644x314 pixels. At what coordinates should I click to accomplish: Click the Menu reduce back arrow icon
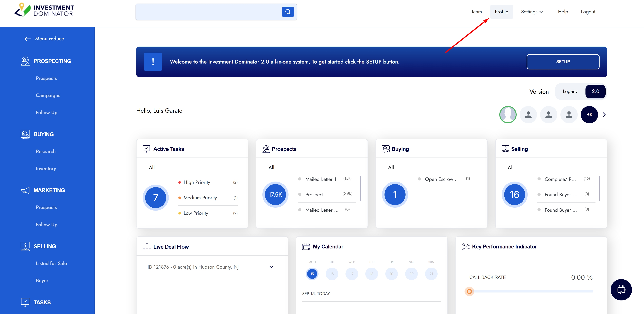27,39
